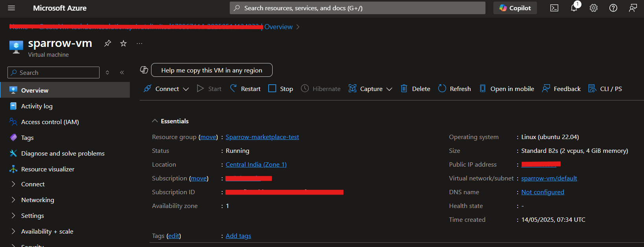Click the time created value 14/05/2025
Image resolution: width=644 pixels, height=247 pixels.
pyautogui.click(x=554, y=219)
